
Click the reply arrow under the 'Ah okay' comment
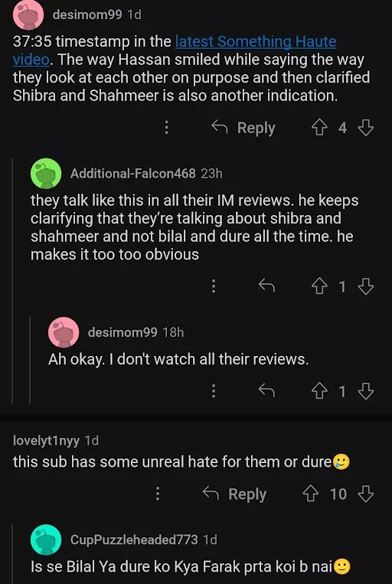266,390
